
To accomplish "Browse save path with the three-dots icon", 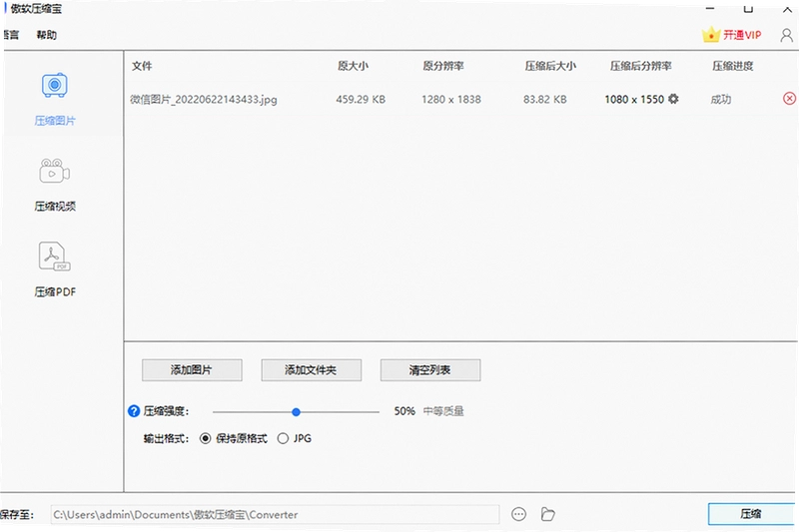I will (518, 514).
